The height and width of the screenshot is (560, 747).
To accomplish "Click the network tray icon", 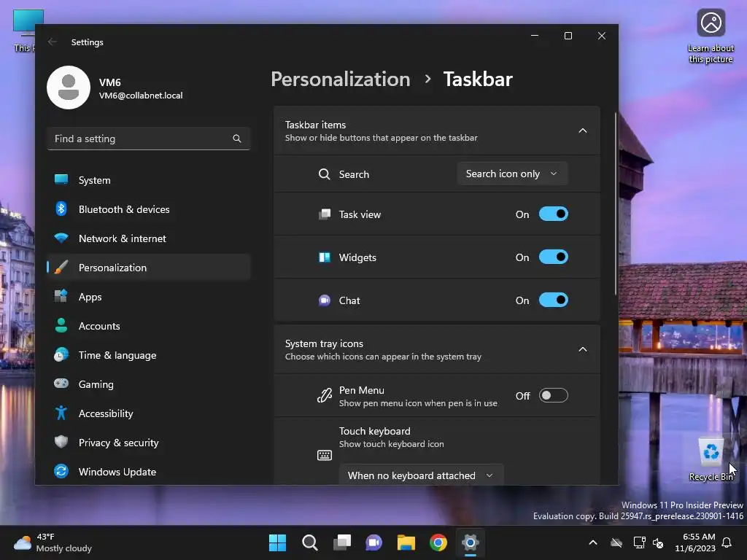I will [639, 542].
